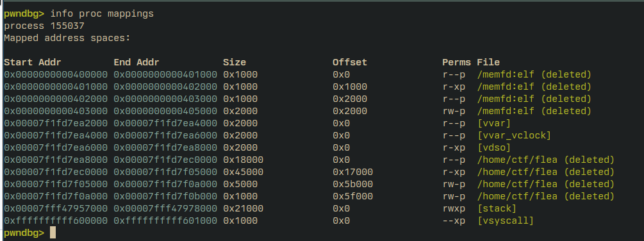Select end address 0x00007f1fd7ea8000
This screenshot has height=241, width=644.
point(165,148)
